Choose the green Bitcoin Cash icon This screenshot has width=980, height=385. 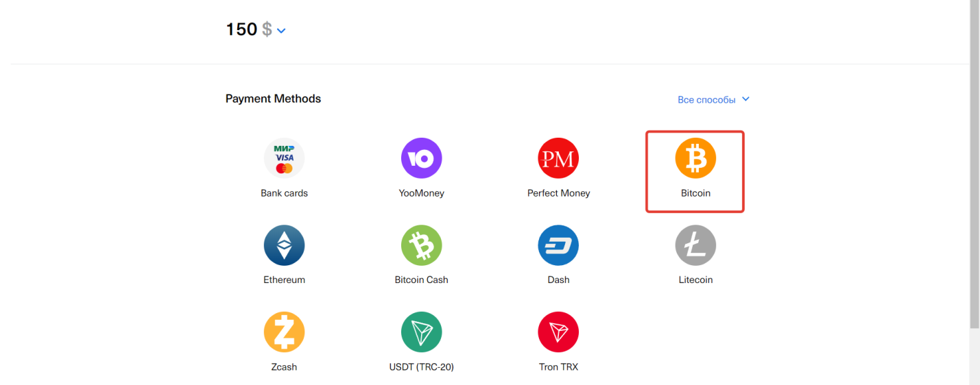click(421, 245)
